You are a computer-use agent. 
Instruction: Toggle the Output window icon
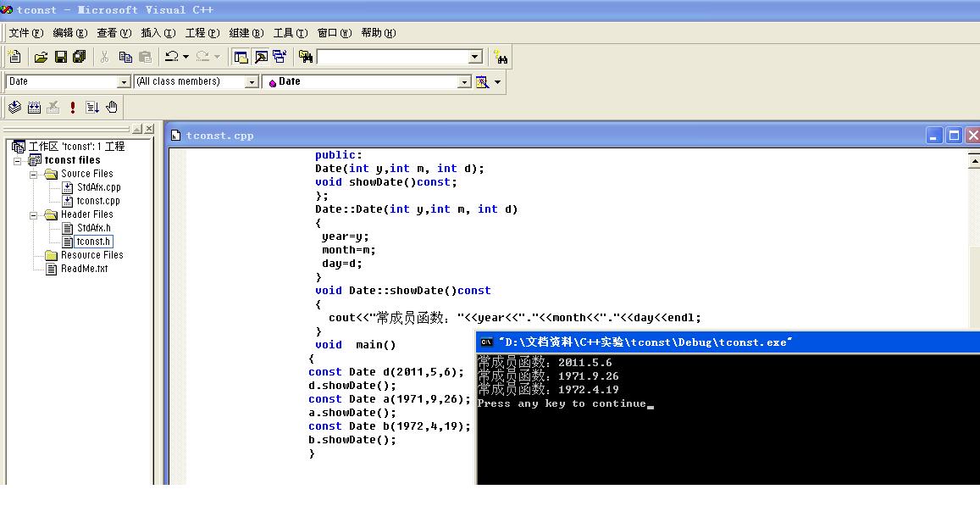coord(261,57)
